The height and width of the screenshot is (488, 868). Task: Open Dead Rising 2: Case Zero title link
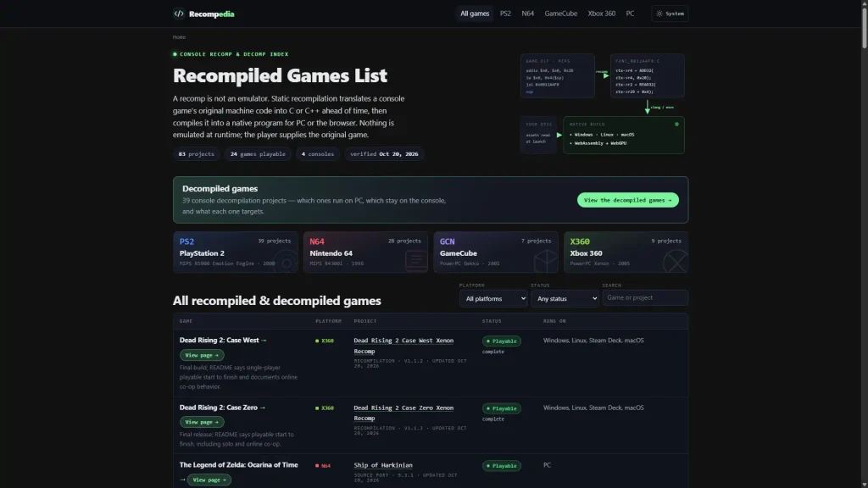click(x=222, y=408)
